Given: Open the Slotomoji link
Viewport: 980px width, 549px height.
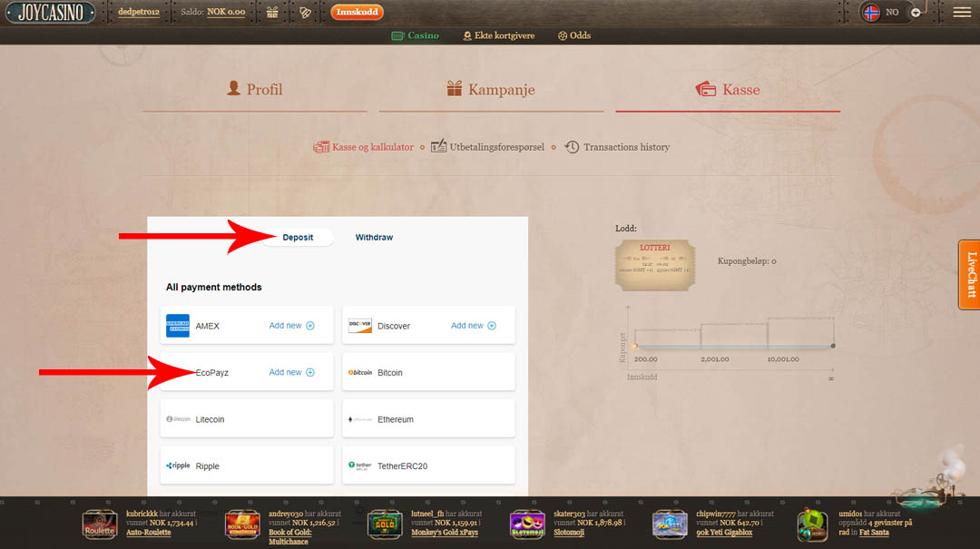Looking at the screenshot, I should (569, 532).
